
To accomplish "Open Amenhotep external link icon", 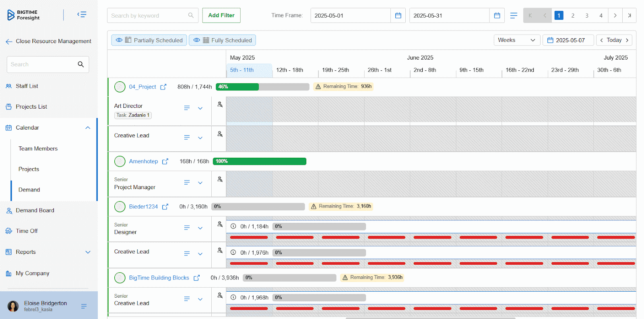I will [x=165, y=161].
